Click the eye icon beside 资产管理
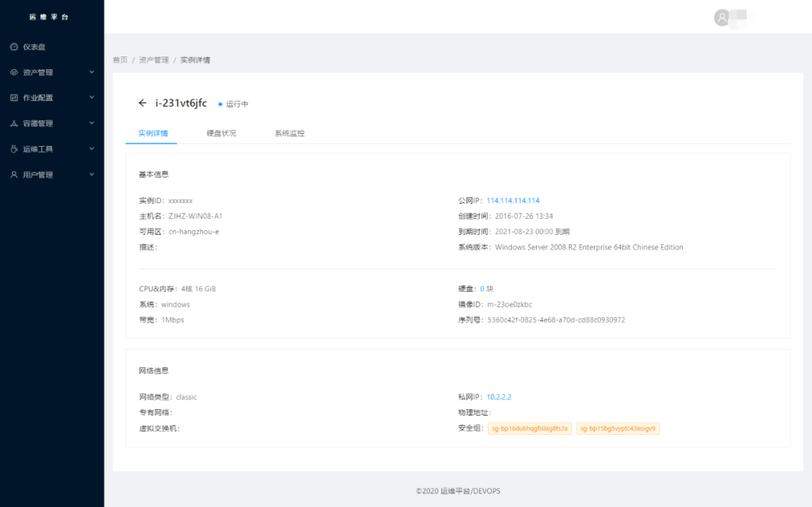Screen dimensions: 812x507 [x=14, y=72]
